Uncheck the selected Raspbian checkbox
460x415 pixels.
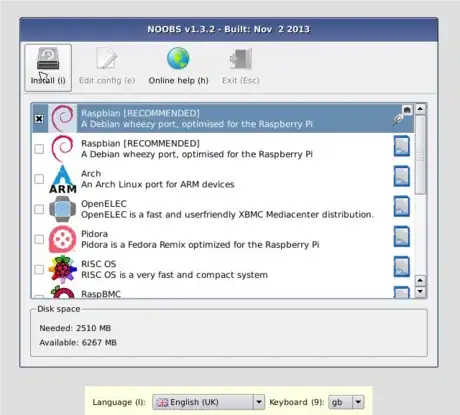point(39,119)
